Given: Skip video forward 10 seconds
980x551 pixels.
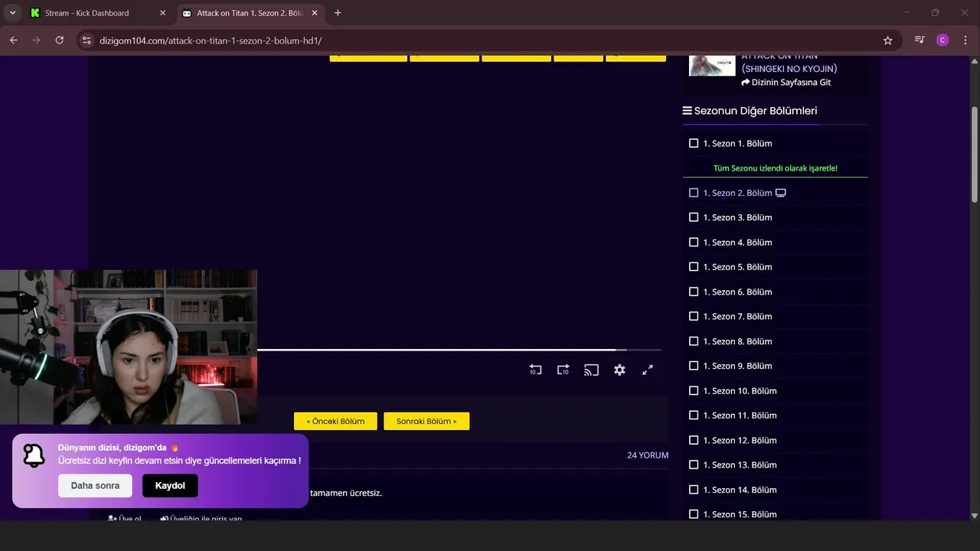Looking at the screenshot, I should (x=563, y=370).
